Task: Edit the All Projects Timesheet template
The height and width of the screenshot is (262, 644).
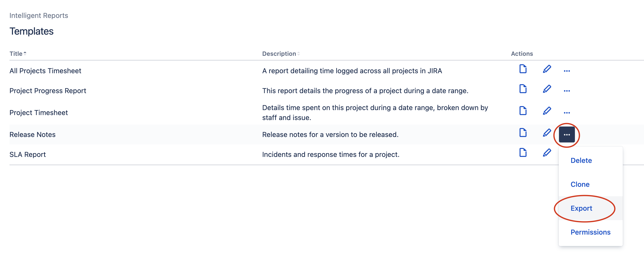Action: (547, 69)
